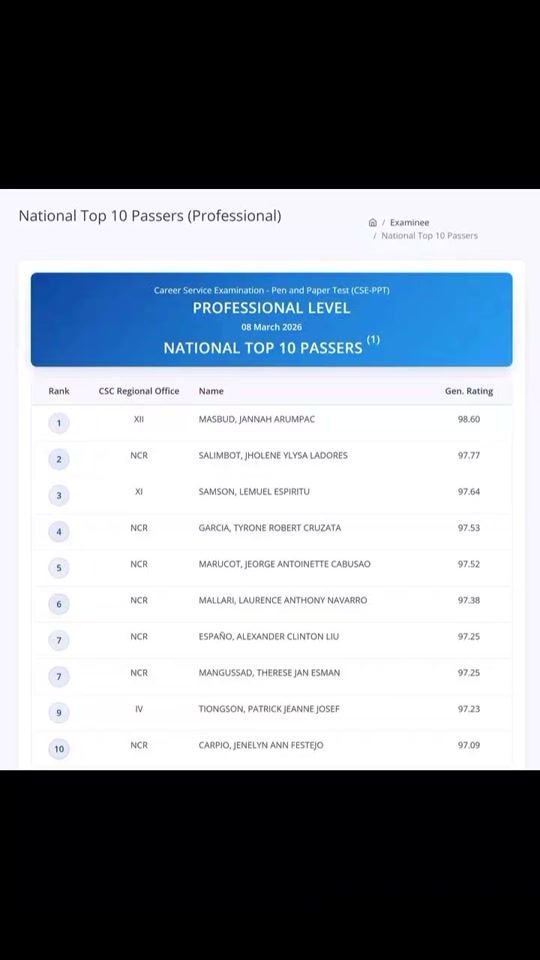Click rank 10 badge circle
The width and height of the screenshot is (540, 960).
tap(59, 749)
